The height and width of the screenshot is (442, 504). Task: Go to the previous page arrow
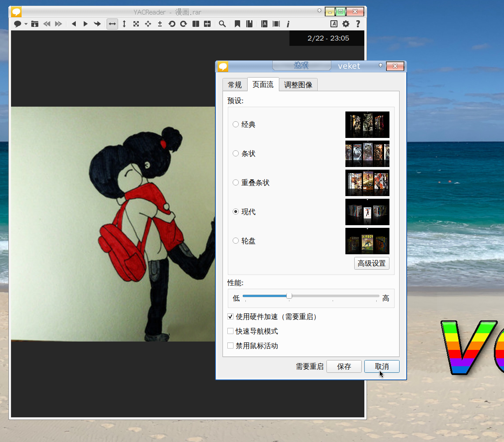(x=74, y=24)
